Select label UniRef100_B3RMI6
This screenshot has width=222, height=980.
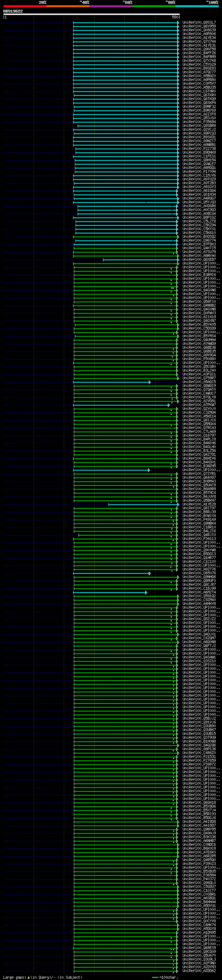pyautogui.click(x=199, y=275)
